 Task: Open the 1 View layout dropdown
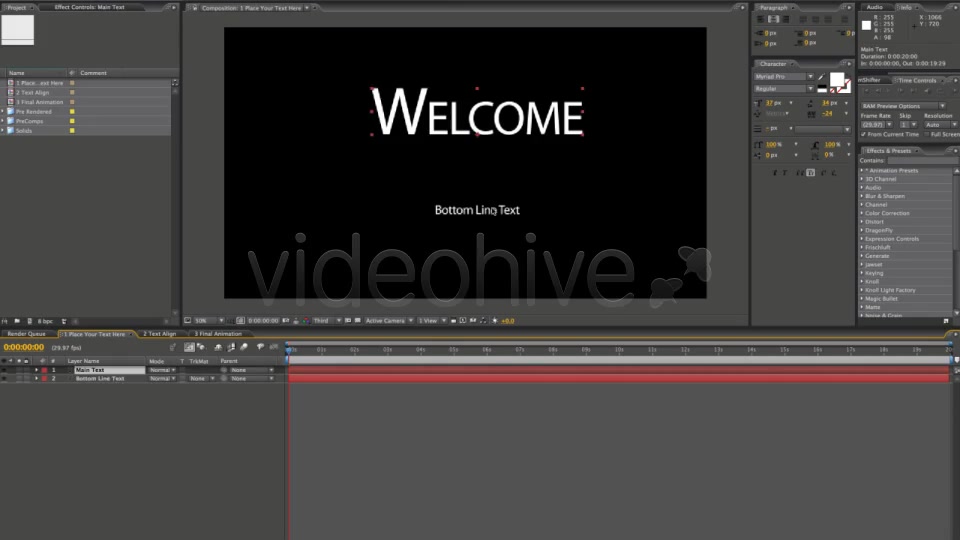pyautogui.click(x=432, y=320)
